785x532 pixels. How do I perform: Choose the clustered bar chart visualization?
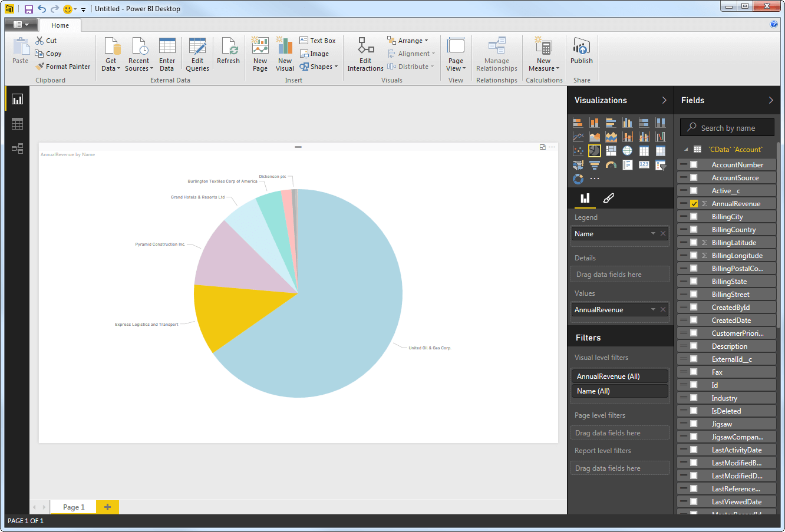[x=611, y=123]
